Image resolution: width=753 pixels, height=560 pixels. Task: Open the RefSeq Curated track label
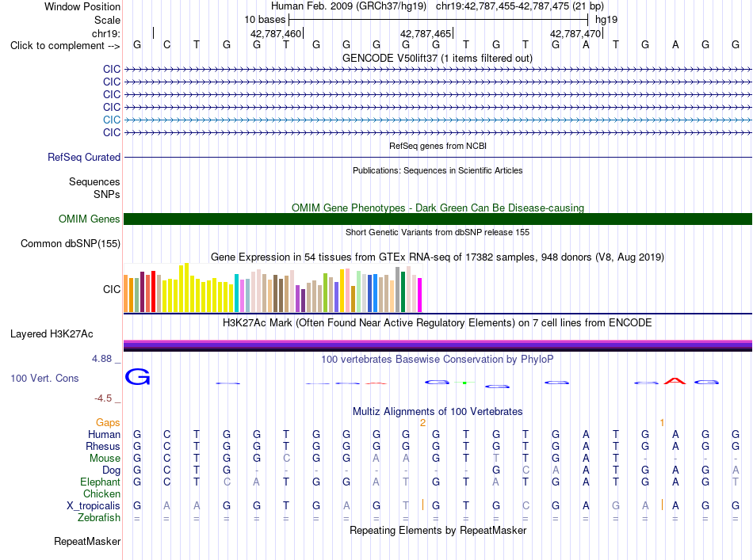pos(84,157)
